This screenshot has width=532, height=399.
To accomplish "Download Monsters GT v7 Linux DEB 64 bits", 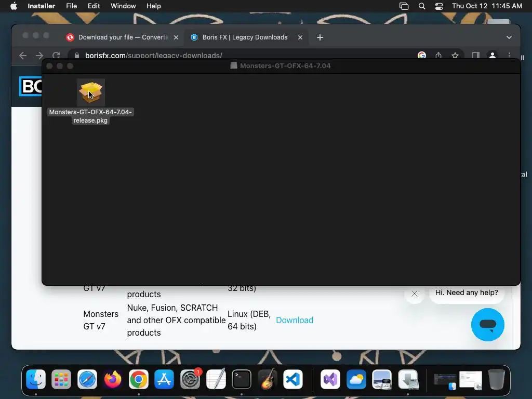I will click(x=295, y=320).
